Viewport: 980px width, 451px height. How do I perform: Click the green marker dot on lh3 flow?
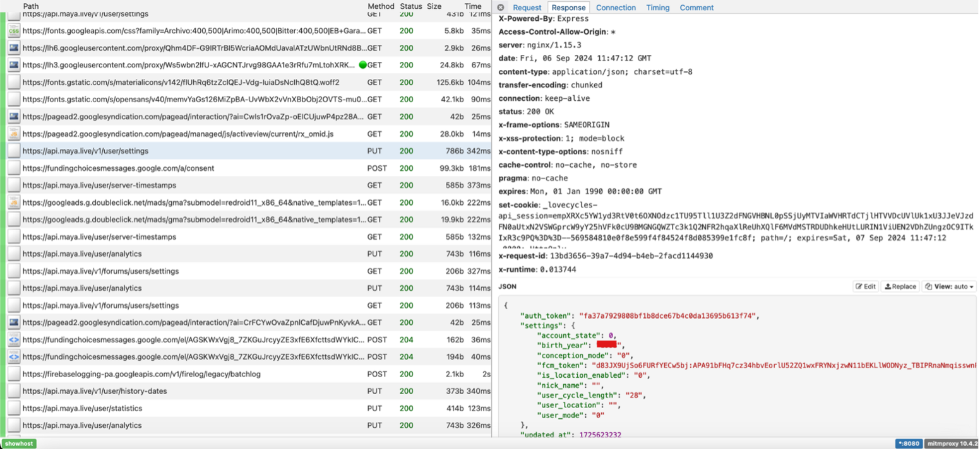click(x=362, y=65)
